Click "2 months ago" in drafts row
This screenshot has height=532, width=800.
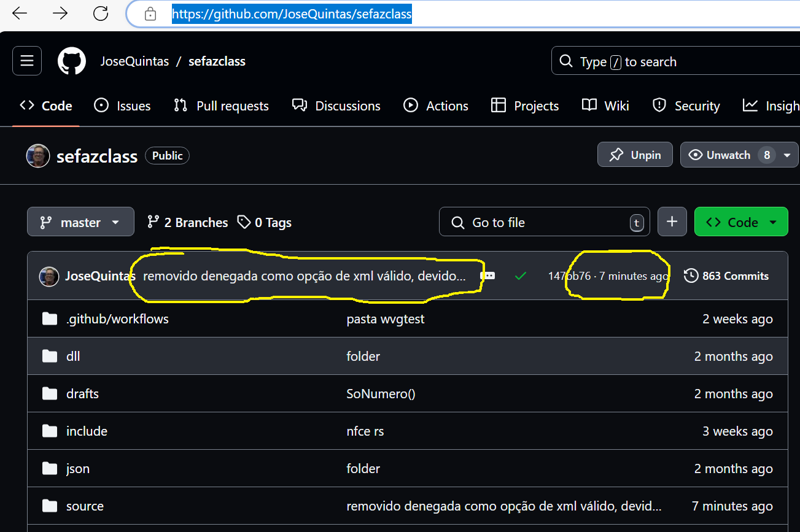734,394
